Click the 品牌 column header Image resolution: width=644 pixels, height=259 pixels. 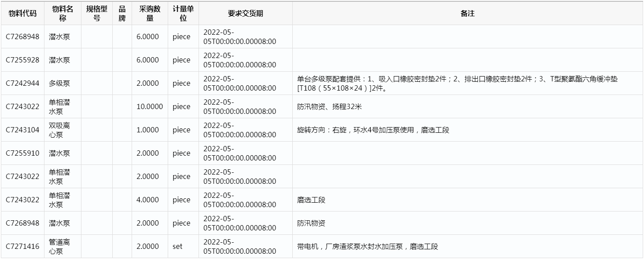point(122,13)
